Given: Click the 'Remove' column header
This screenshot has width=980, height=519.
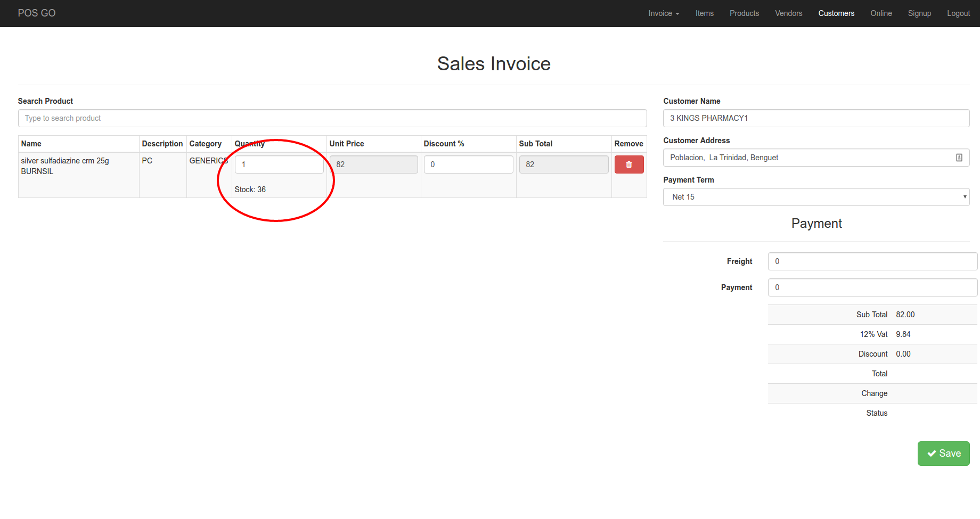Looking at the screenshot, I should click(x=629, y=144).
